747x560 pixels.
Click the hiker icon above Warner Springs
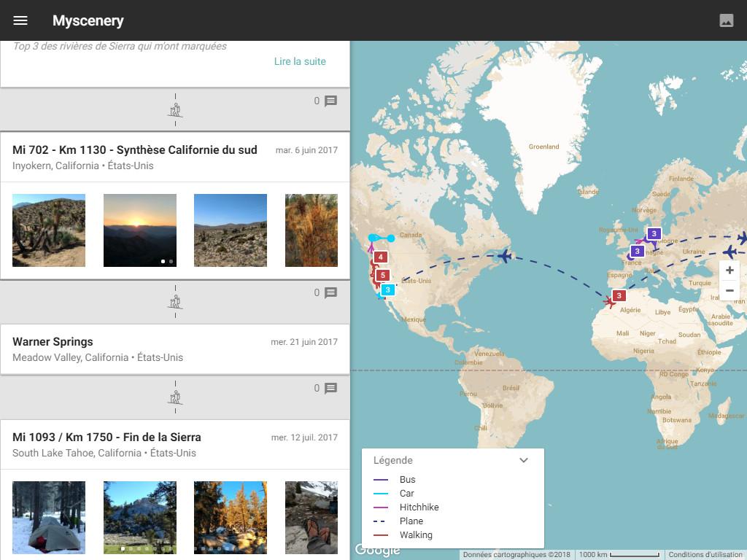(175, 302)
